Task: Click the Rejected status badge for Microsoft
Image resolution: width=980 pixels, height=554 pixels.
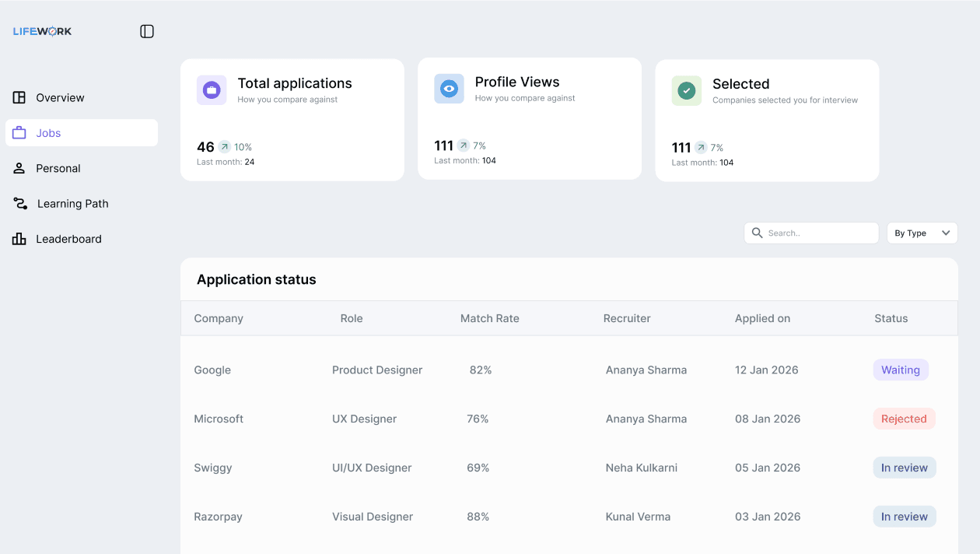Action: [x=904, y=419]
